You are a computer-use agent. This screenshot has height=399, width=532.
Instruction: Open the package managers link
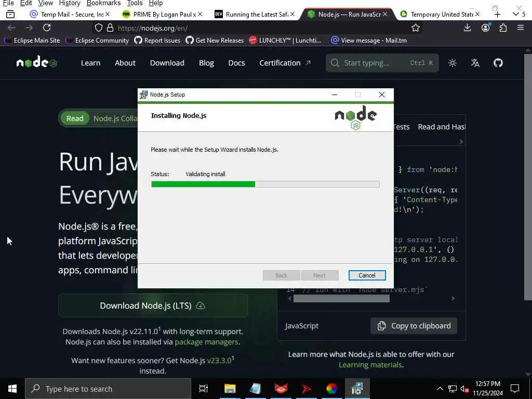[206, 342]
